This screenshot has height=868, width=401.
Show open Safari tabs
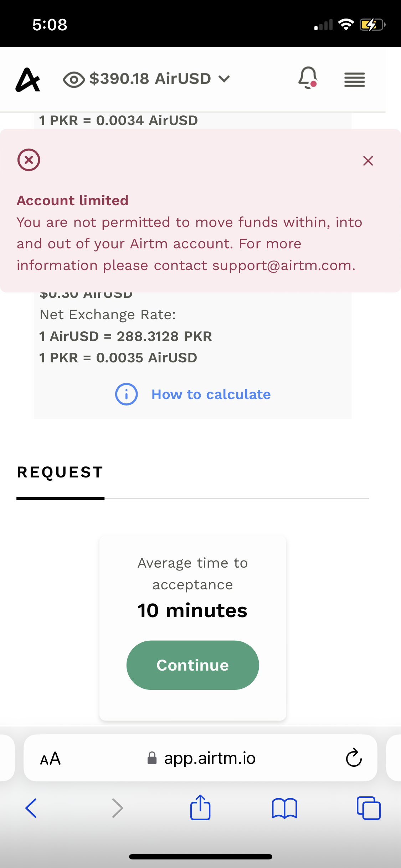369,808
